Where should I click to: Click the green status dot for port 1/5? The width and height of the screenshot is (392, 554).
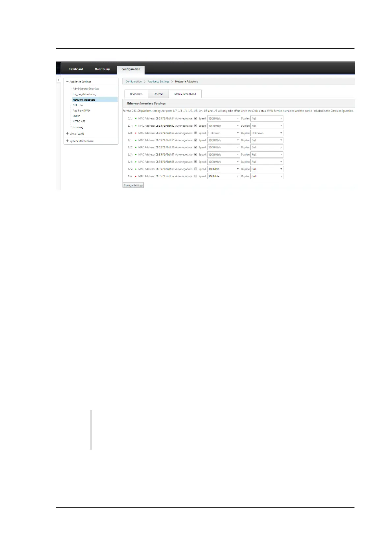136,169
